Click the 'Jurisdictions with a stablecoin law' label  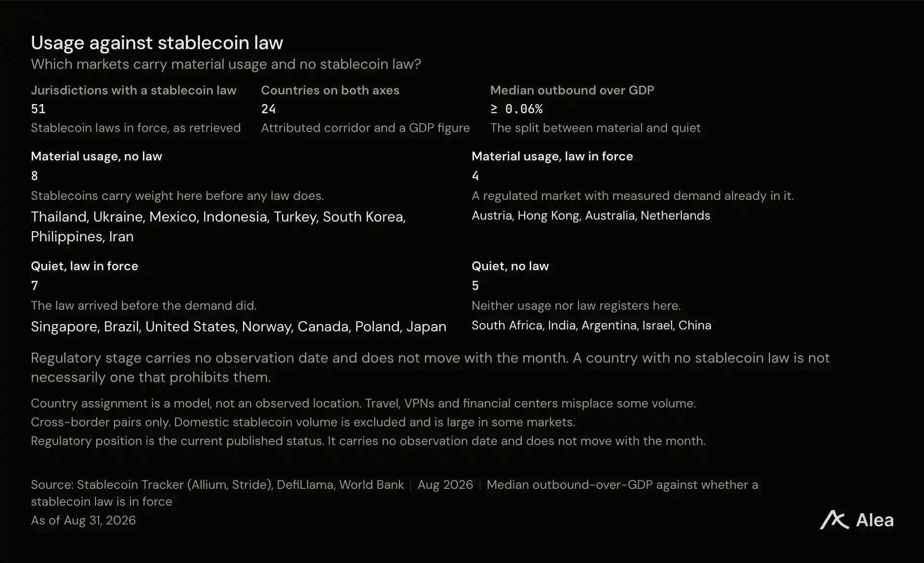[x=134, y=90]
